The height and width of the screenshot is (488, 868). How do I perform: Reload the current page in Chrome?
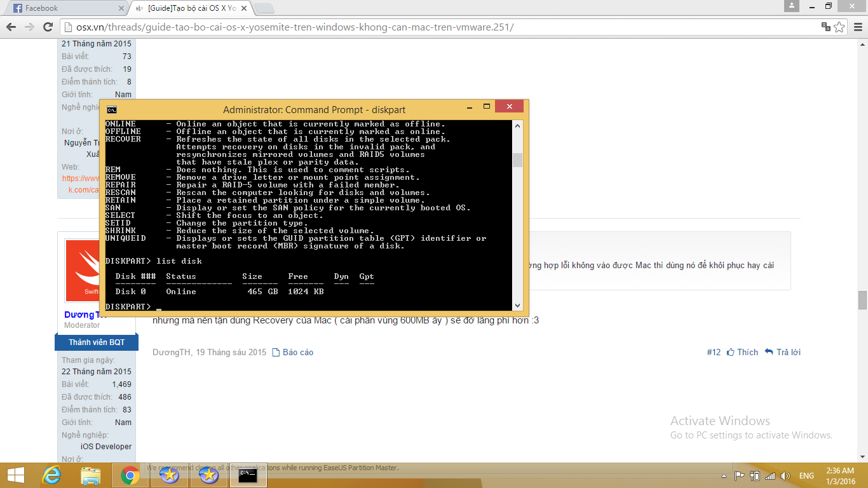48,27
